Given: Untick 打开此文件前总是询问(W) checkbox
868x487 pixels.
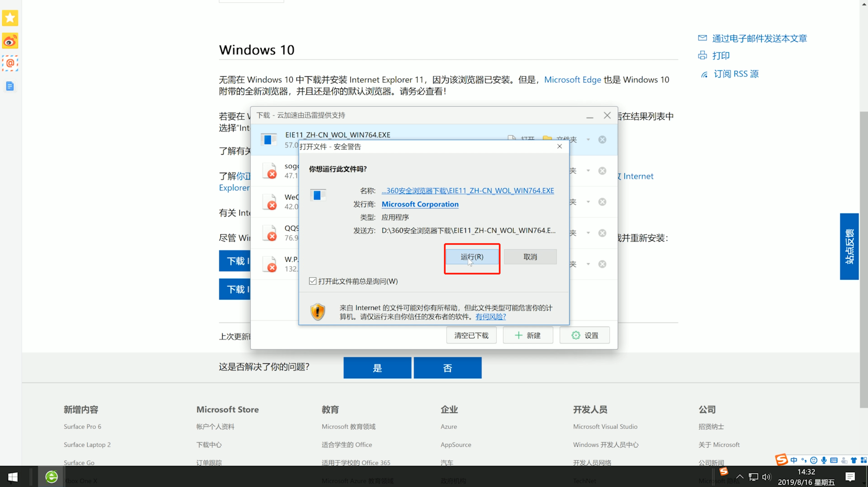Looking at the screenshot, I should (x=313, y=281).
